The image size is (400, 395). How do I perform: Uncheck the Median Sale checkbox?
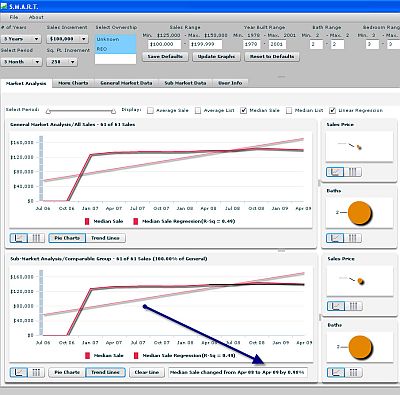[244, 110]
